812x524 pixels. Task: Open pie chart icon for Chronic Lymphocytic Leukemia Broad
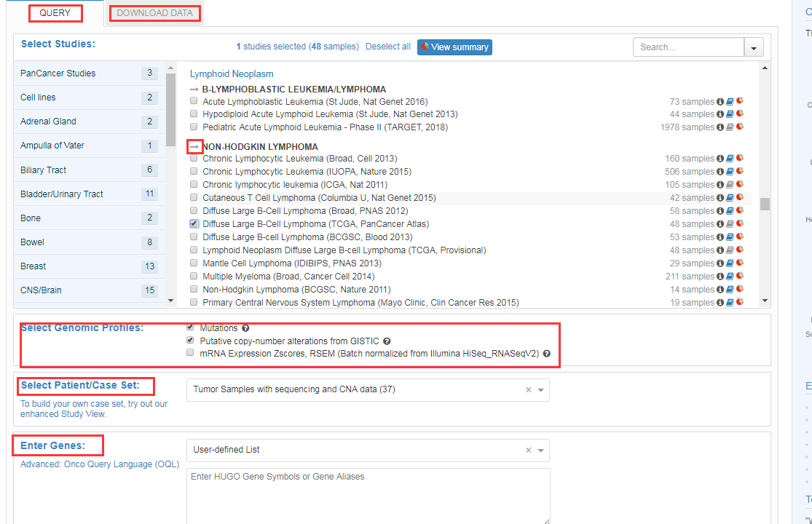(739, 158)
